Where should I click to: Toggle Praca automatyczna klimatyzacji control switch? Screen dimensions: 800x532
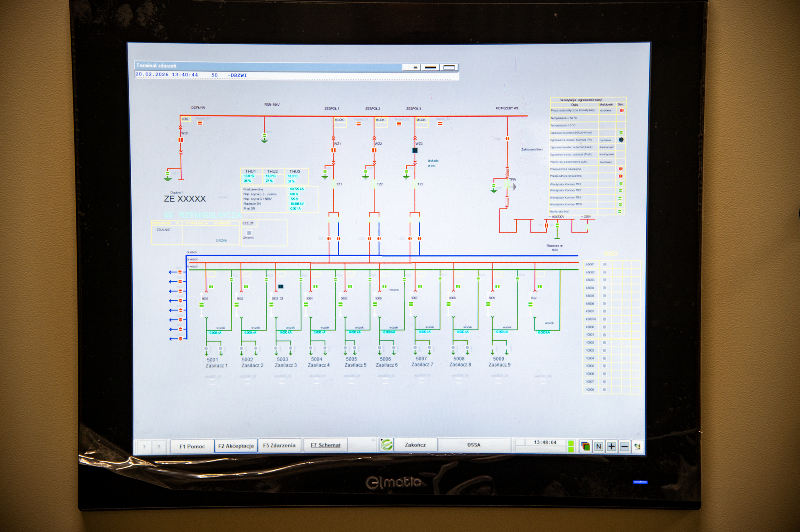coord(622,110)
